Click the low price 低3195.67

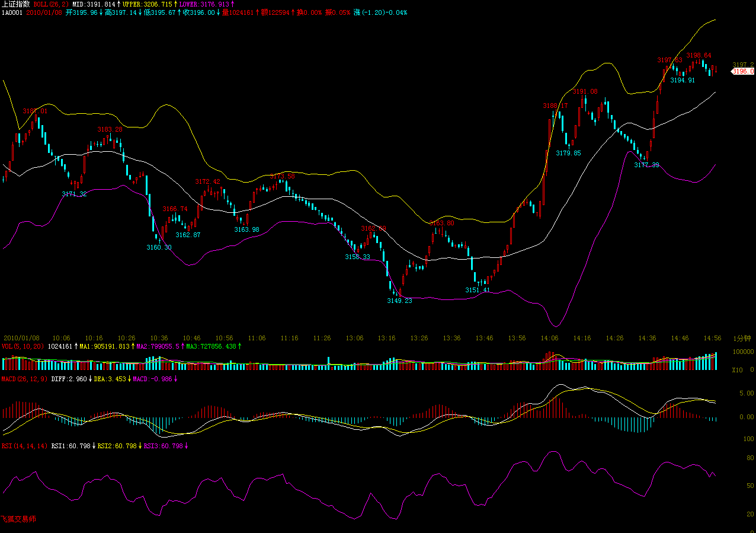(x=159, y=12)
